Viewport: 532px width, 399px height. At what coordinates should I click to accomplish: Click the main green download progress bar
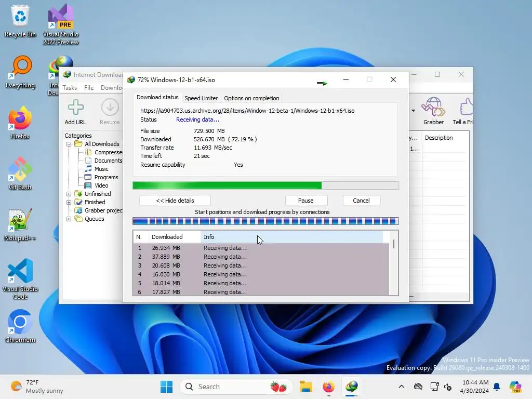point(265,185)
